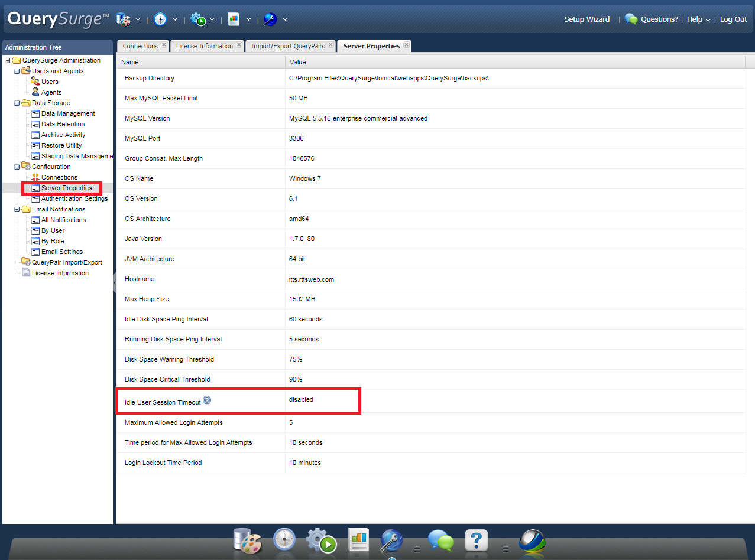Open the Help dropdown in the header

pyautogui.click(x=698, y=19)
